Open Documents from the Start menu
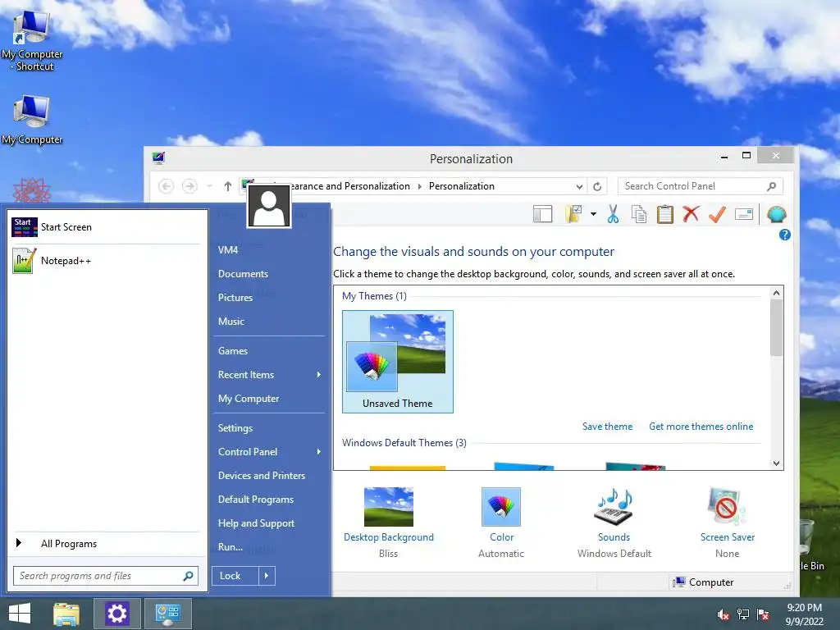The height and width of the screenshot is (630, 840). [243, 274]
